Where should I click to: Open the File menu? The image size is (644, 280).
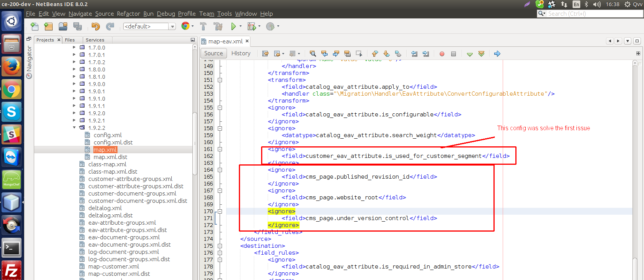(30, 13)
